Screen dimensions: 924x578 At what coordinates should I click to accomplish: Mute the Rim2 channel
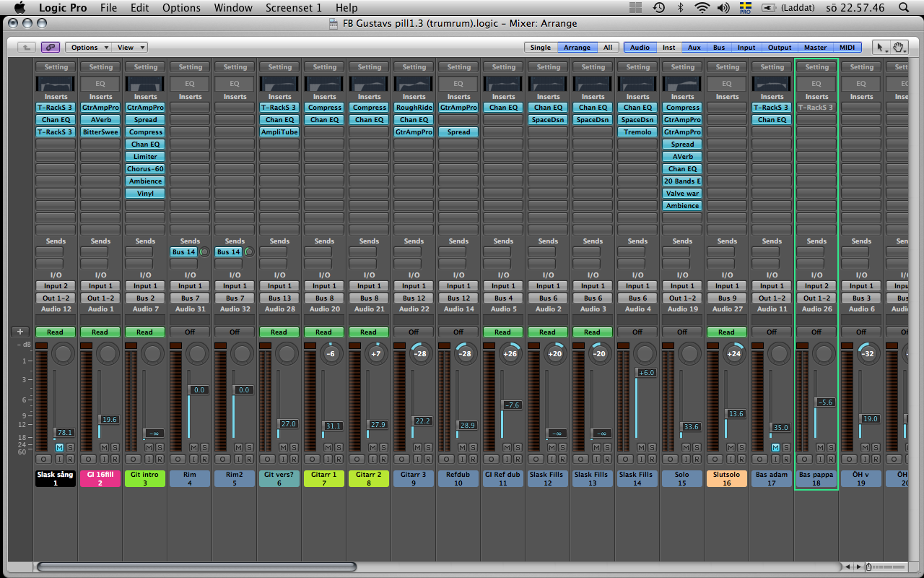[238, 447]
